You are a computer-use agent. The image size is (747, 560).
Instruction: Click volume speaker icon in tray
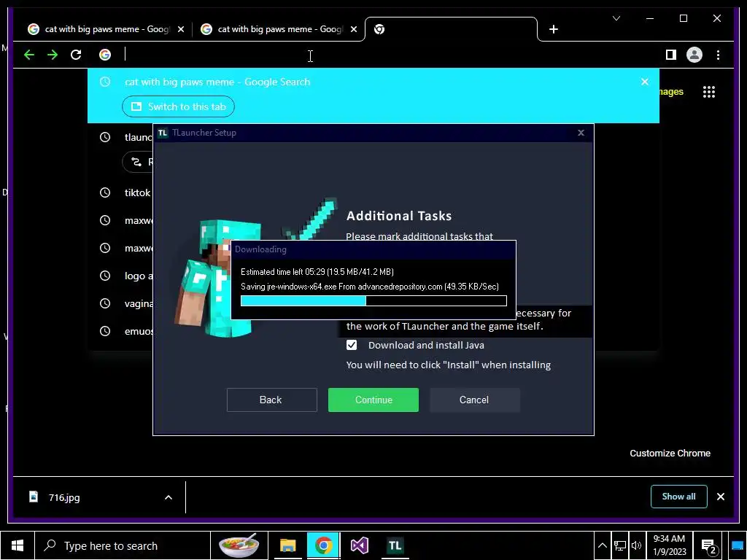[636, 545]
